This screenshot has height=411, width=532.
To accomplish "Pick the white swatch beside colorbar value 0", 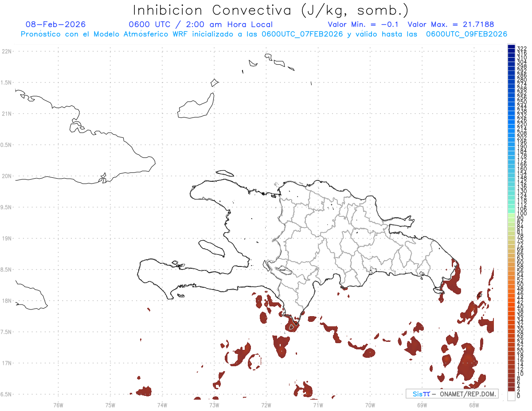I will tap(511, 396).
